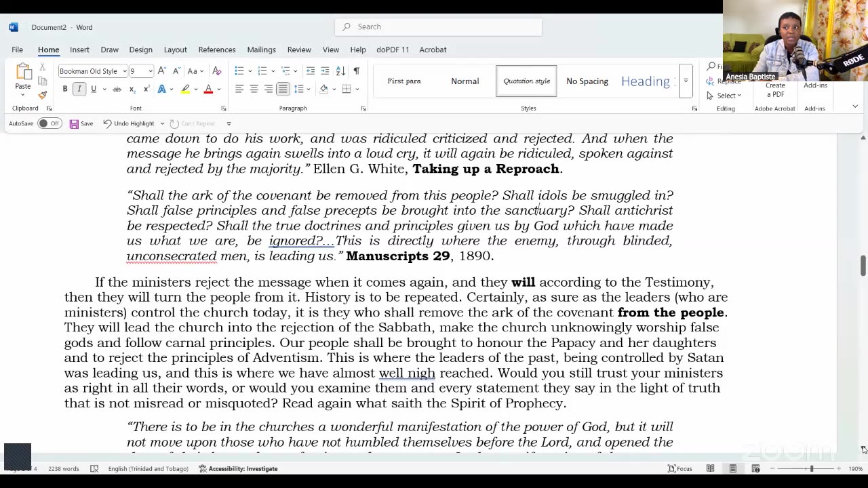This screenshot has width=868, height=488.
Task: Apply the No Spacing style
Action: [x=587, y=81]
